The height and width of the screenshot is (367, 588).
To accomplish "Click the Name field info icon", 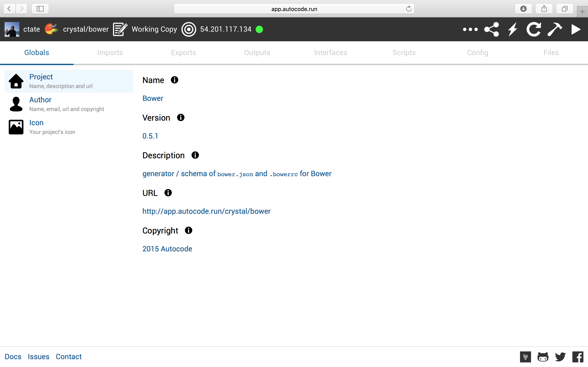I will [175, 80].
